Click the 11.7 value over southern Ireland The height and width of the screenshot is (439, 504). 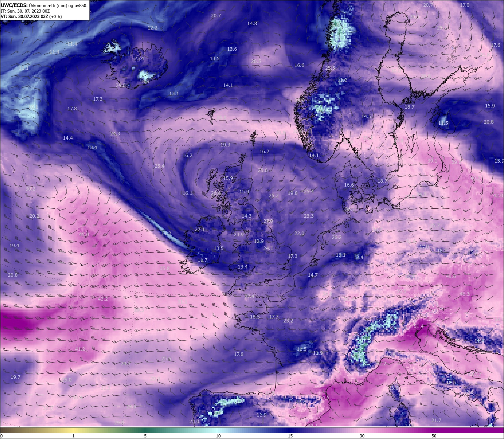[x=202, y=260]
